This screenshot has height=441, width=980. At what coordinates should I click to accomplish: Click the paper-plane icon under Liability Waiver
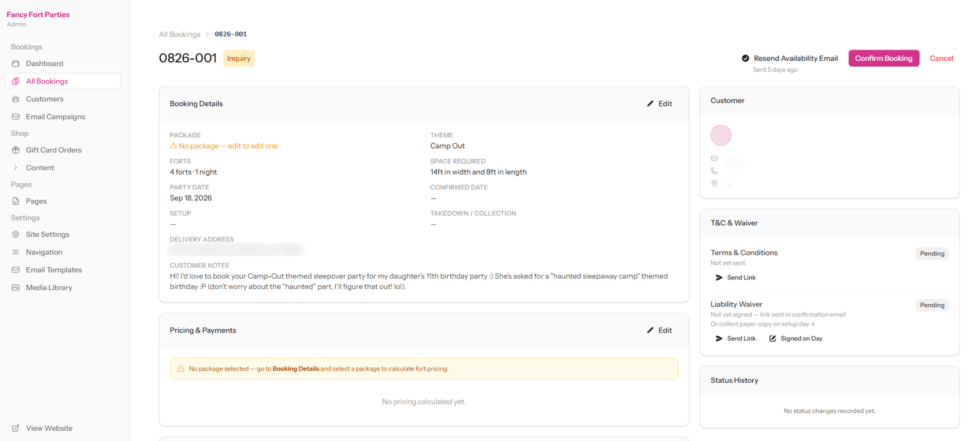719,339
